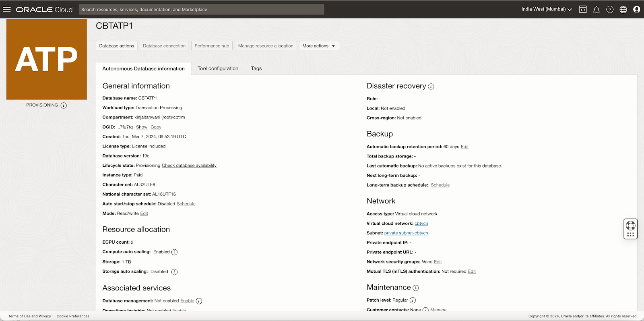Click the '60 days' retention value

point(451,147)
